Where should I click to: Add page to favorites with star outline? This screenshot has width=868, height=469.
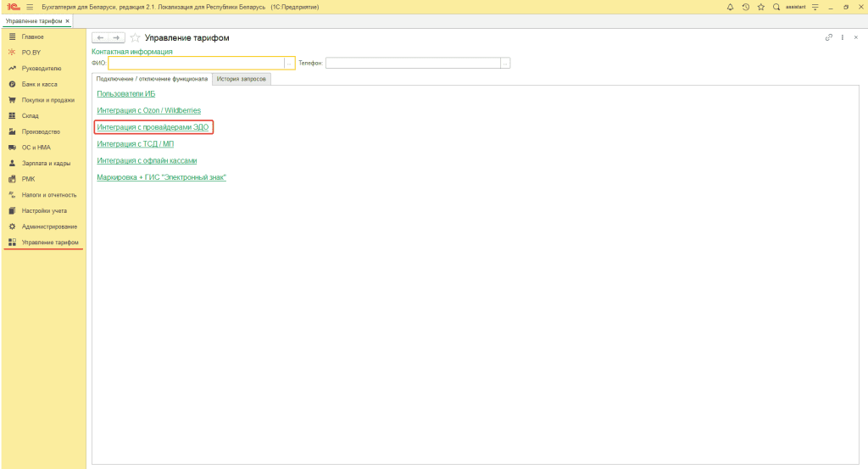click(135, 38)
